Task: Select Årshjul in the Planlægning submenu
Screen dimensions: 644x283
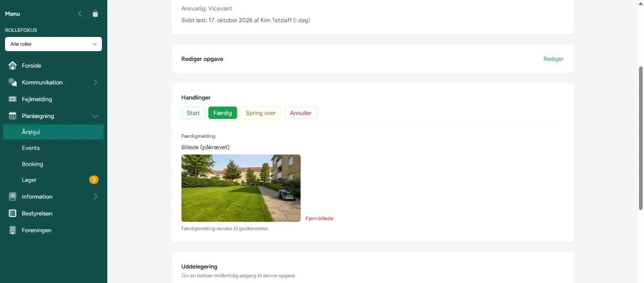Action: coord(53,132)
